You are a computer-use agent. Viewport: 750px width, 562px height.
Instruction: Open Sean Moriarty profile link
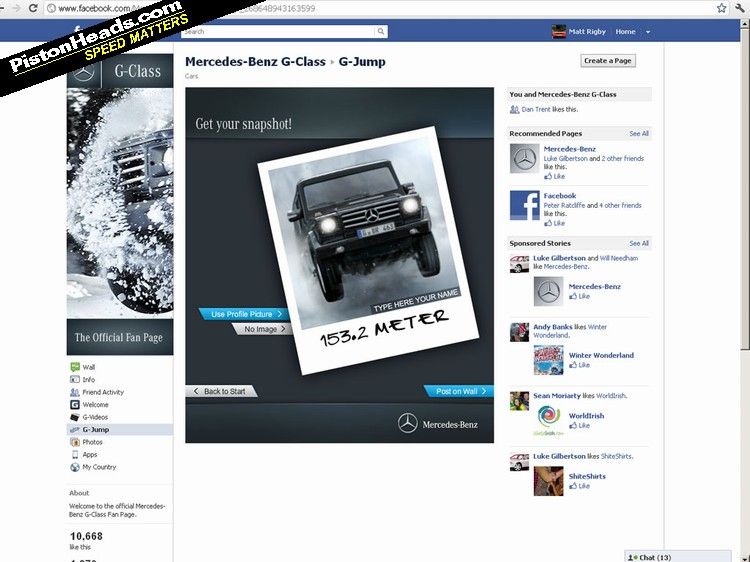click(x=557, y=396)
